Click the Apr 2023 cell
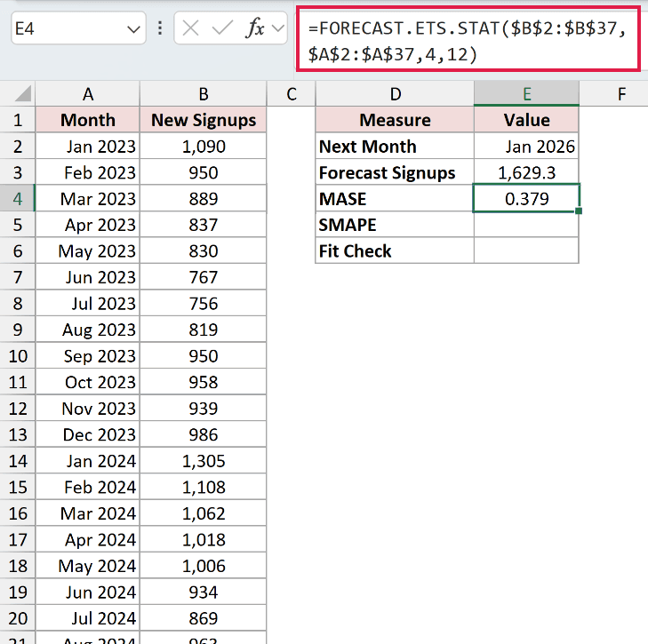The width and height of the screenshot is (648, 644). coord(88,225)
